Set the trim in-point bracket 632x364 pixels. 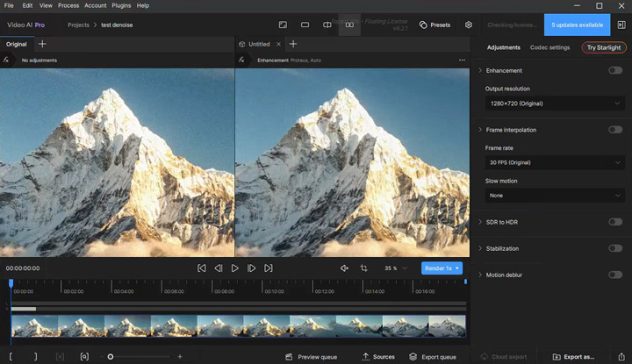click(11, 357)
